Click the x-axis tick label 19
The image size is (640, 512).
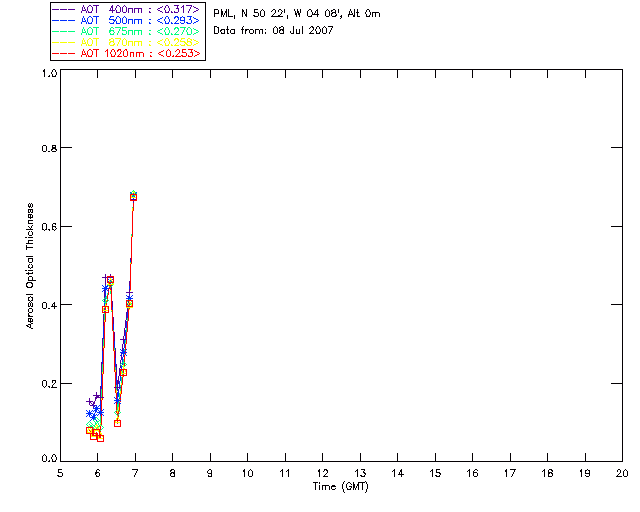(585, 473)
